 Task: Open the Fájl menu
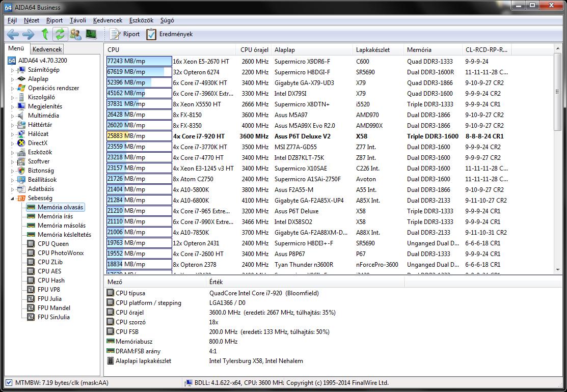12,20
